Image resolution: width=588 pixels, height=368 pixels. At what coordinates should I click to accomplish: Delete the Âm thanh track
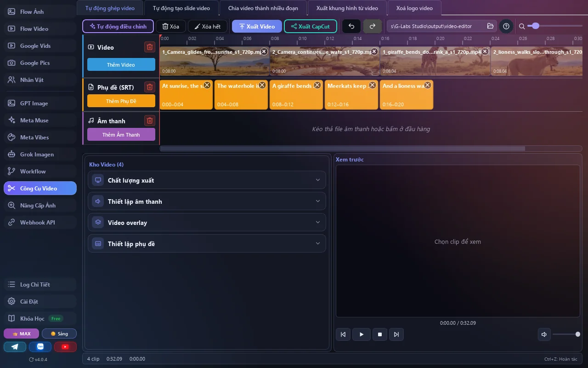tap(149, 121)
